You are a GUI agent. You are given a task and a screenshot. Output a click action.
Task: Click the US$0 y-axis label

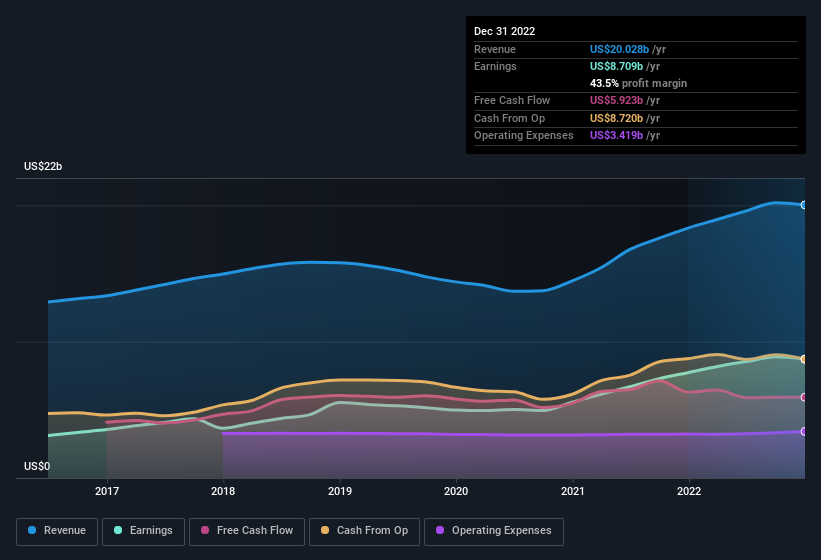(37, 466)
